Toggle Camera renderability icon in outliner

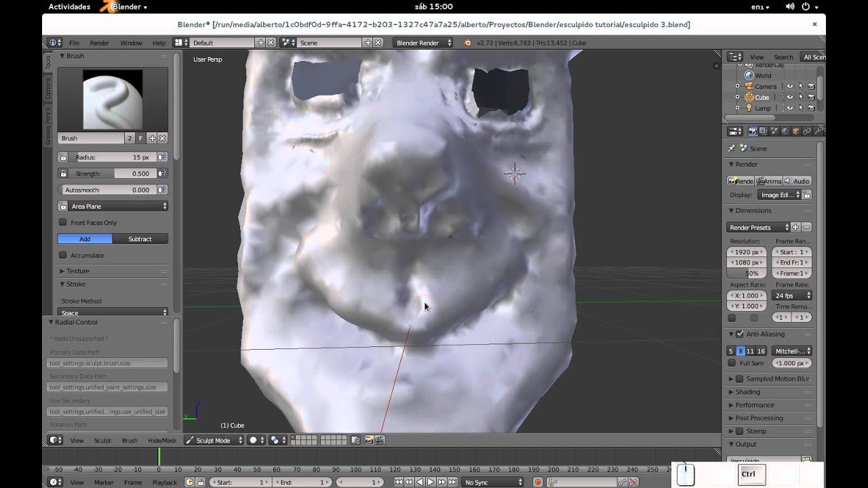pyautogui.click(x=811, y=86)
